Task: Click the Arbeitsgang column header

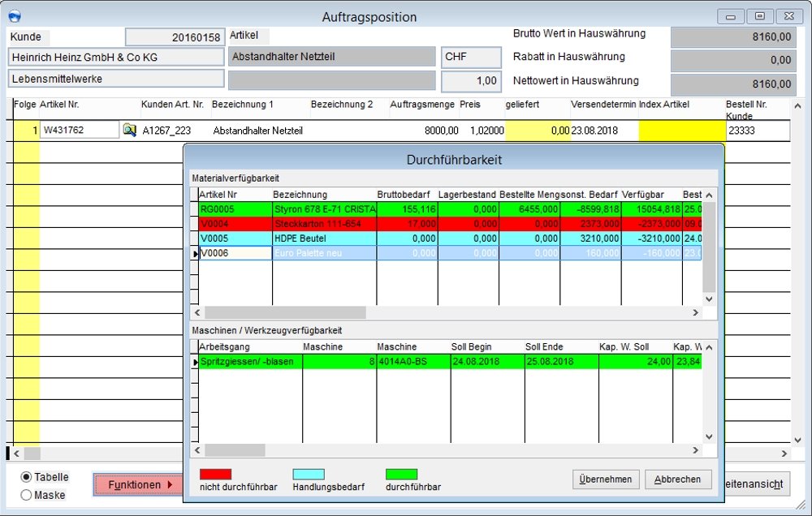Action: pyautogui.click(x=251, y=346)
